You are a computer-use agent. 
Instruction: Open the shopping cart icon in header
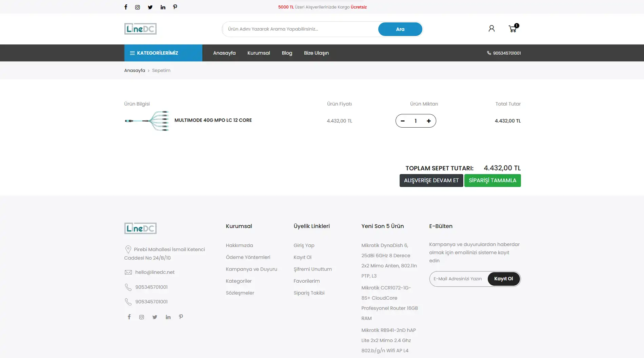(x=512, y=29)
